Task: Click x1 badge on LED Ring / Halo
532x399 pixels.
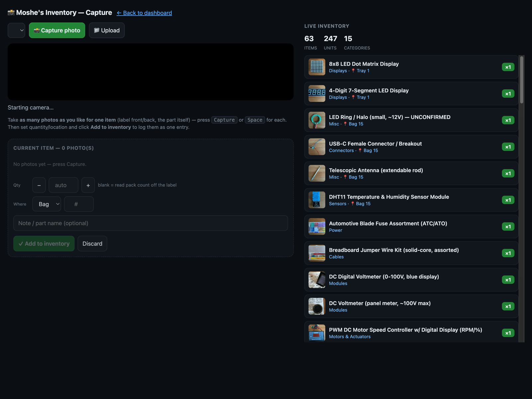Action: click(x=508, y=120)
